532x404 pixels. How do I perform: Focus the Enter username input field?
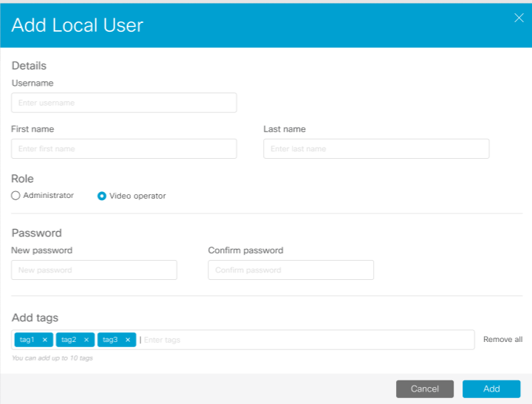(124, 103)
